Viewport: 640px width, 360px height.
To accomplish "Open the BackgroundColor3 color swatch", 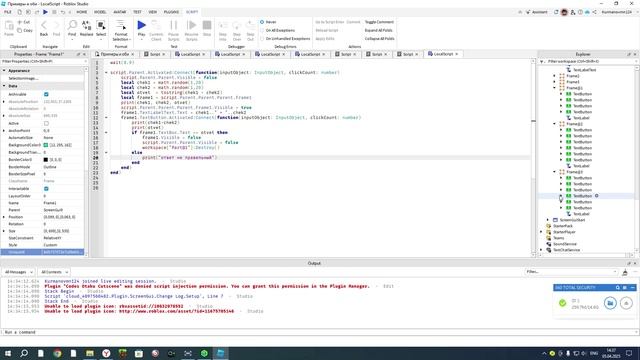I will point(46,145).
